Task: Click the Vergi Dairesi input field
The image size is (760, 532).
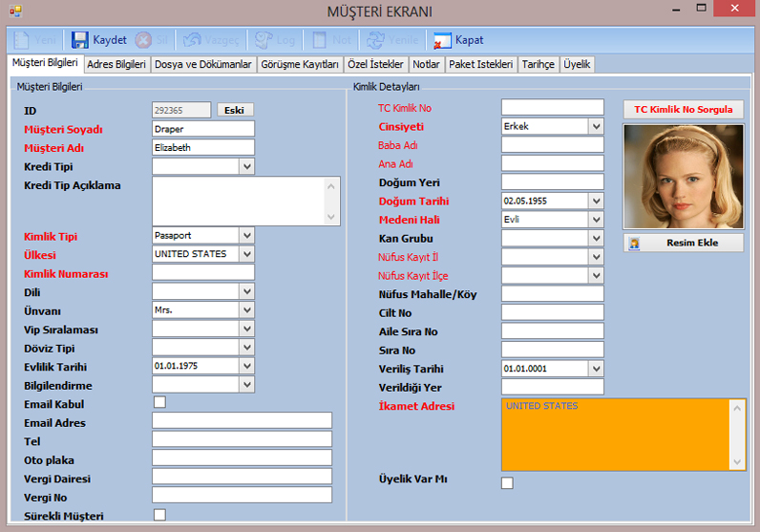Action: point(242,477)
